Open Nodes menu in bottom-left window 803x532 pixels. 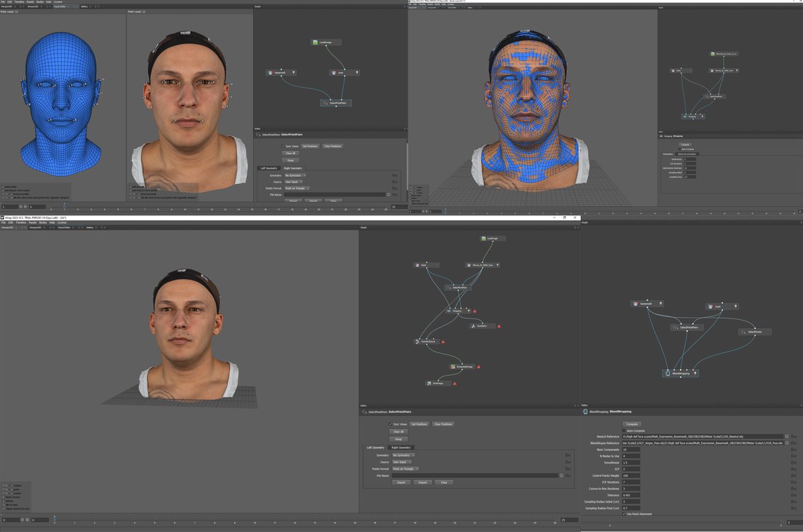pos(43,222)
